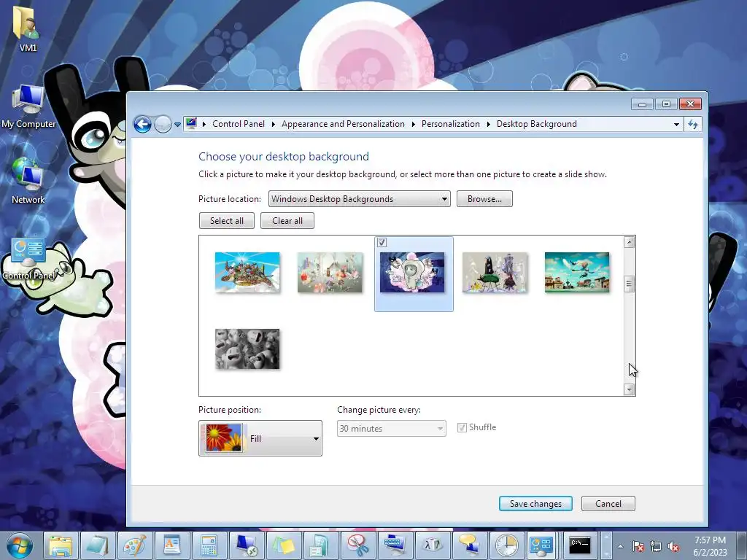
Task: Click the scrollbar up arrow in wallpaper list
Action: click(629, 242)
